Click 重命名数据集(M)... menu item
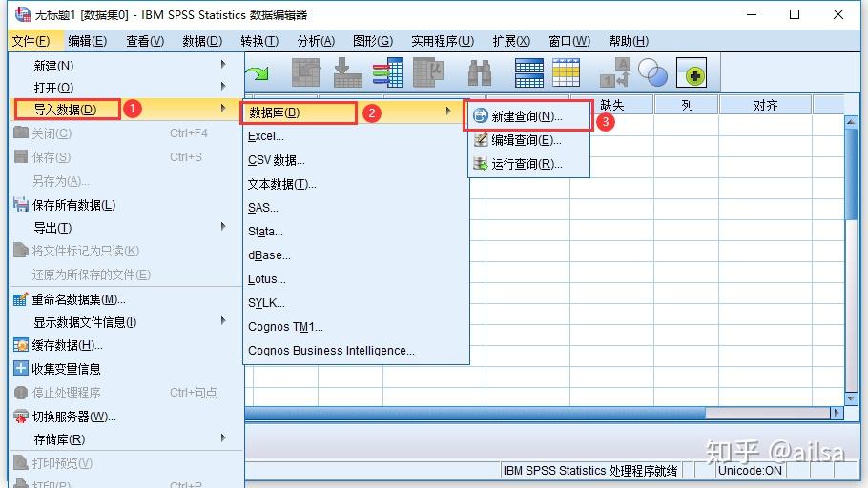The image size is (868, 488). (x=126, y=299)
